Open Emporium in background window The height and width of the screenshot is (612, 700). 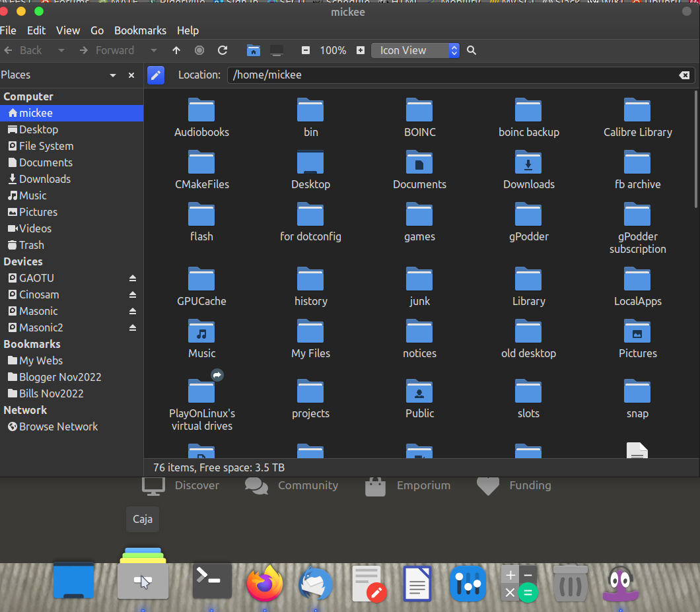pyautogui.click(x=407, y=486)
